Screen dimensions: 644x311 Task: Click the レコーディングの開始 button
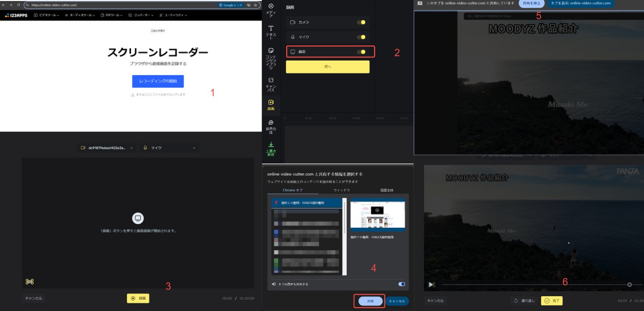click(158, 81)
